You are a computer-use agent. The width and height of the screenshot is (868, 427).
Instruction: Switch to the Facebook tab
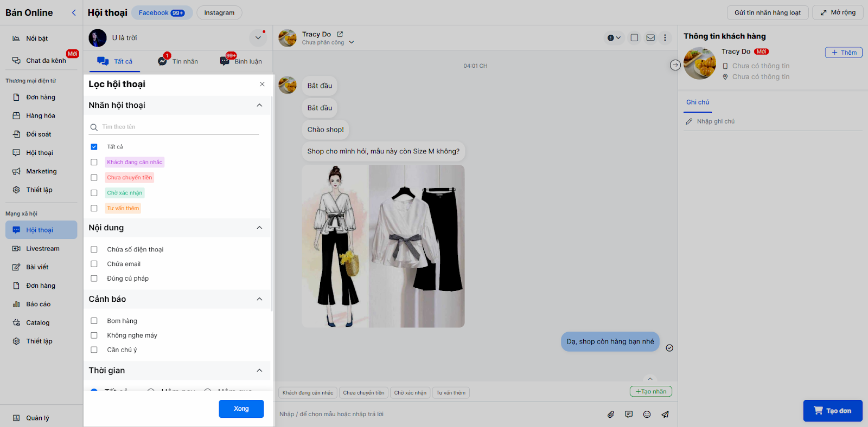(x=162, y=12)
